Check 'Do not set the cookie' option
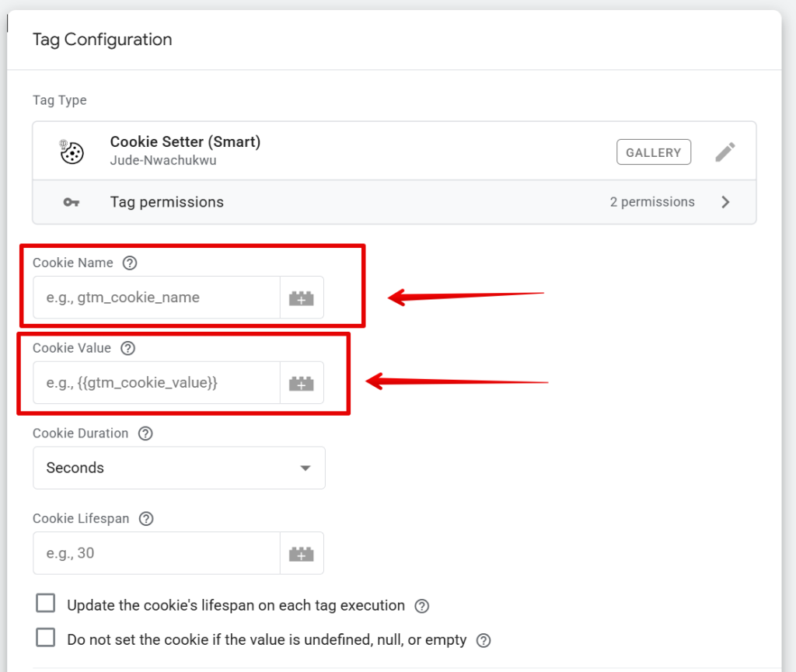This screenshot has height=672, width=796. (x=47, y=639)
